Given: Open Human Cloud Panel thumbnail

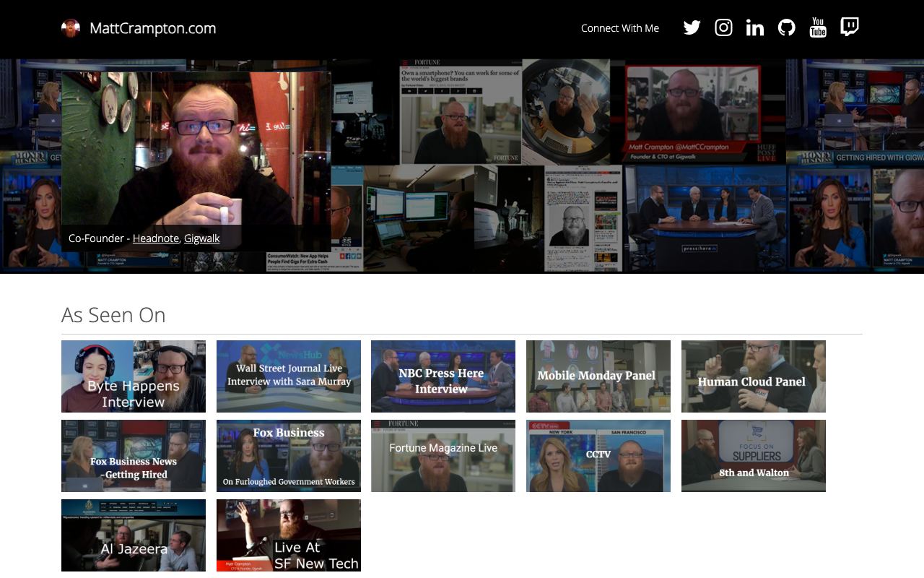Looking at the screenshot, I should [754, 376].
